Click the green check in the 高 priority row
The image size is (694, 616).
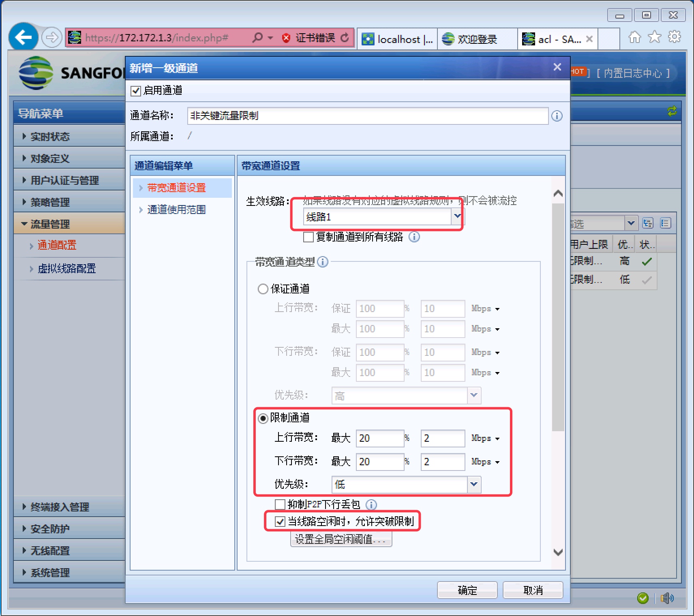pos(647,261)
